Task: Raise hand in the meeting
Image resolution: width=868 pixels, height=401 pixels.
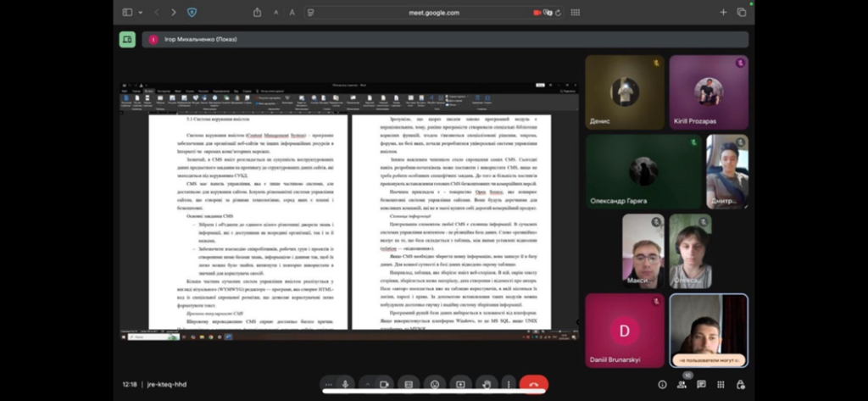Action: tap(487, 384)
